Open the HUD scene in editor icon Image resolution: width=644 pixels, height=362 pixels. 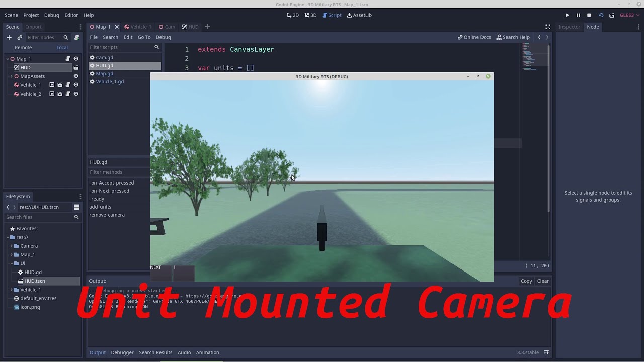[76, 67]
